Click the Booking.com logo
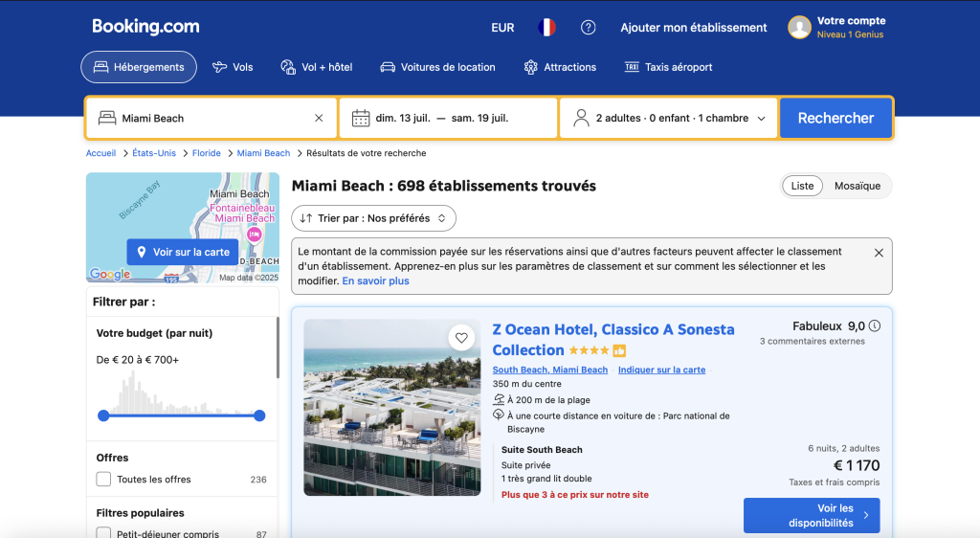Viewport: 980px width, 538px height. 145,26
